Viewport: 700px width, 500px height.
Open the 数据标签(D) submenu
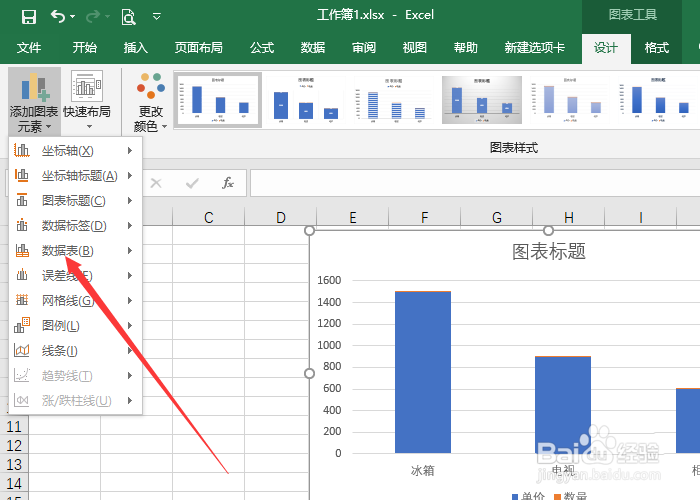coord(75,226)
